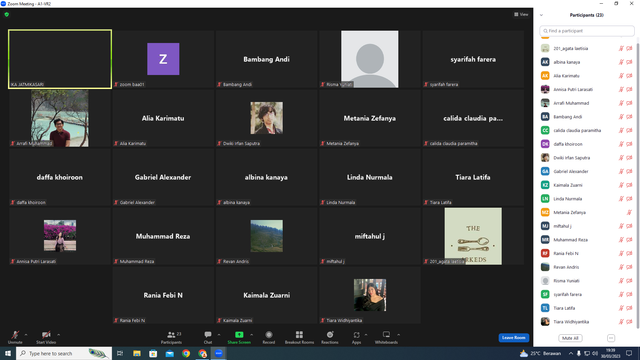
Task: Expand audio options caret beside Unmute
Action: [x=26, y=335]
